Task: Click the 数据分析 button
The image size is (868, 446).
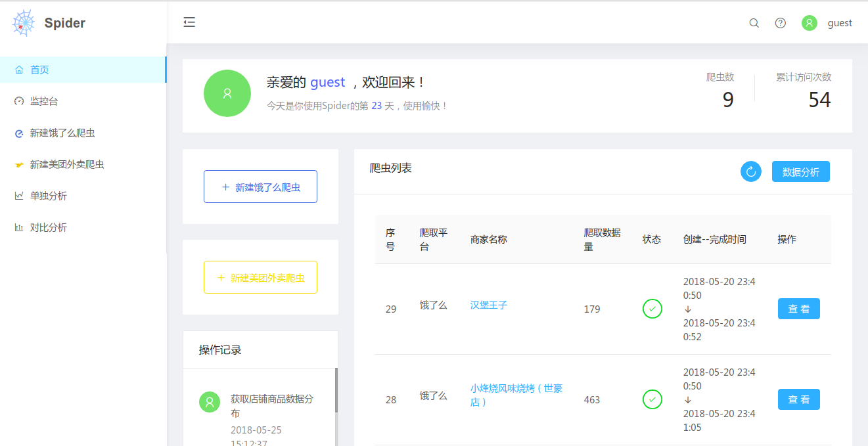Action: (800, 171)
